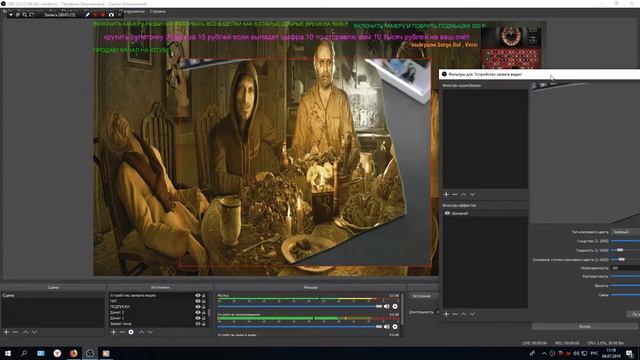Open the scene transition type dropdown
The image size is (640, 360).
coord(423,296)
